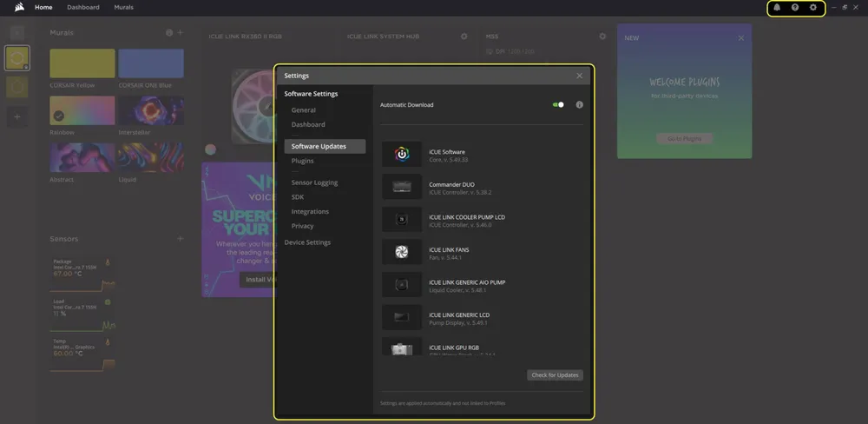The image size is (868, 424).
Task: Click the Package sensor thermometer icon
Action: pyautogui.click(x=108, y=262)
